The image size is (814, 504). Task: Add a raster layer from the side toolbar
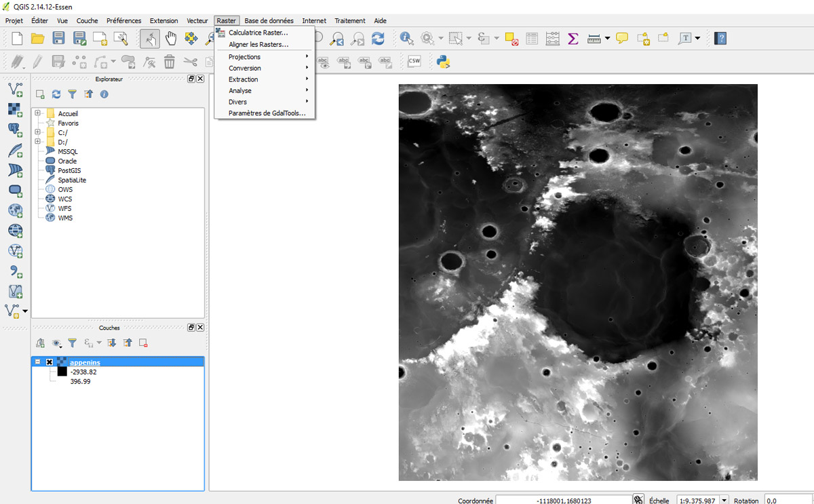point(15,109)
